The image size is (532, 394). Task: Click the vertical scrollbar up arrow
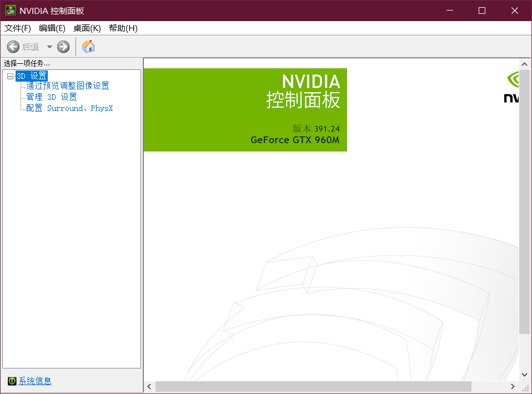point(525,64)
